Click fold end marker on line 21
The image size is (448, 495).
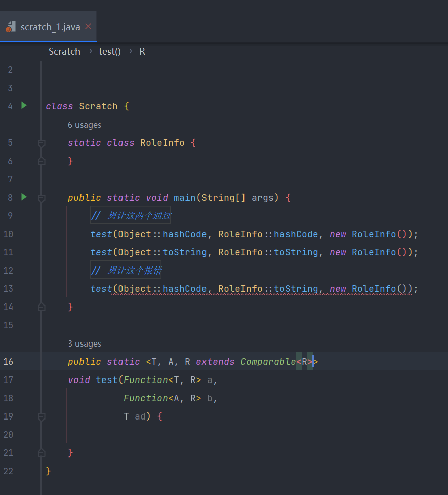coord(42,453)
